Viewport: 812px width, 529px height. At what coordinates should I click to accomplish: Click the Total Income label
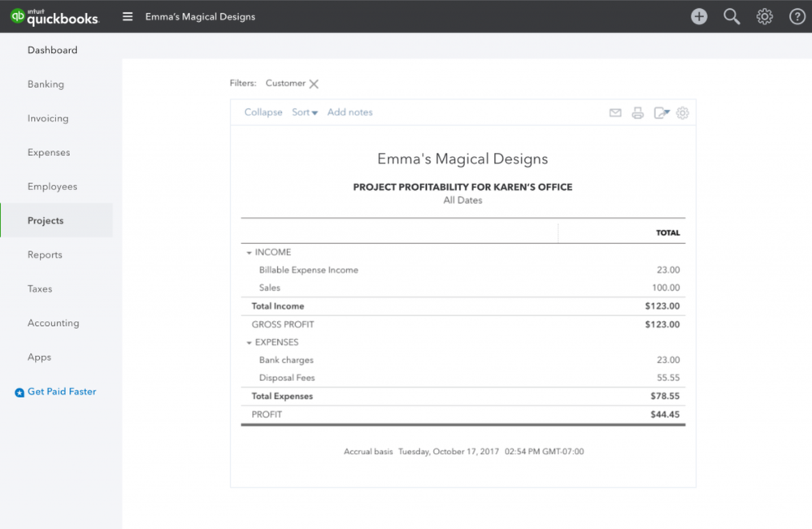pos(277,306)
